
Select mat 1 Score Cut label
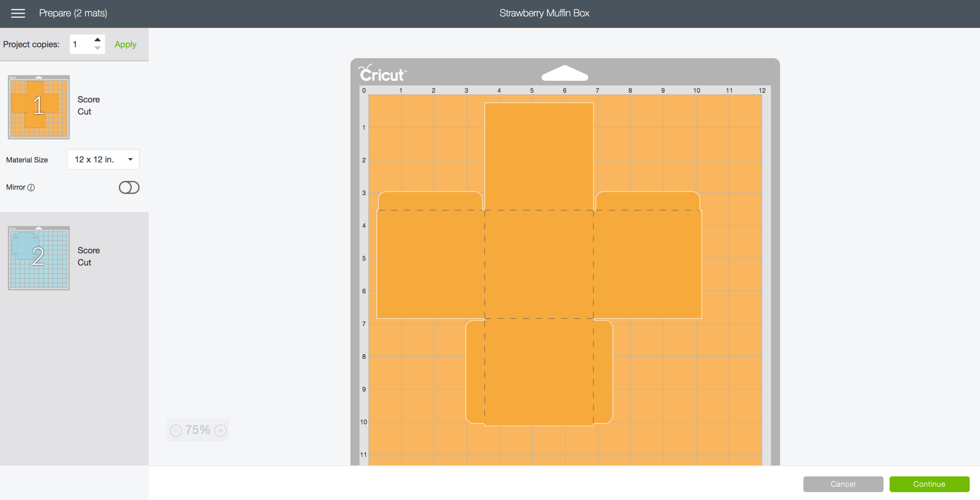(x=89, y=105)
